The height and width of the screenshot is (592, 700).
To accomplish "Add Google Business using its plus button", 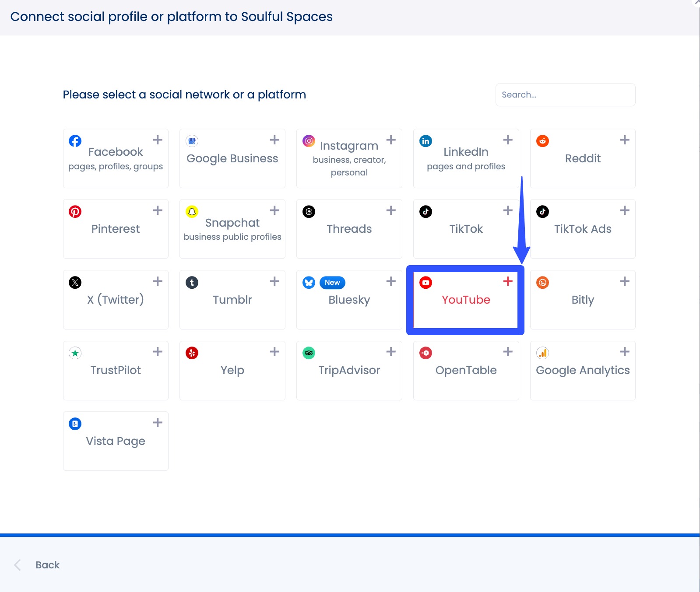I will (274, 139).
